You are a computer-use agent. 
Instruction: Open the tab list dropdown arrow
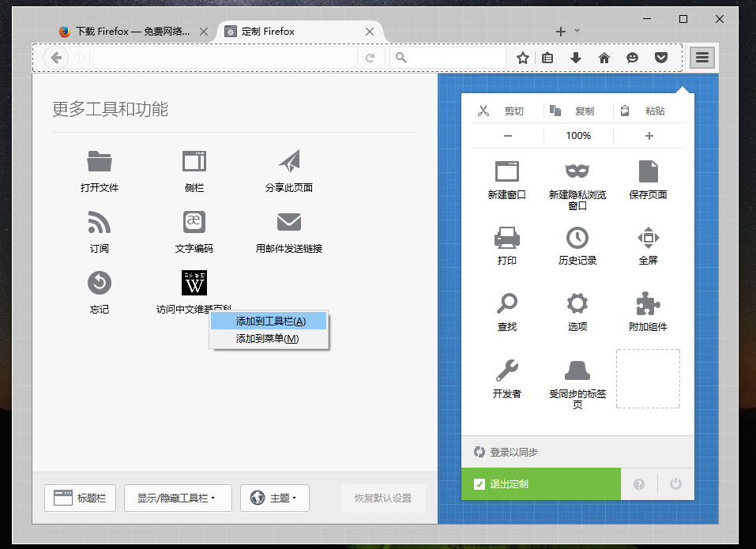pyautogui.click(x=577, y=31)
